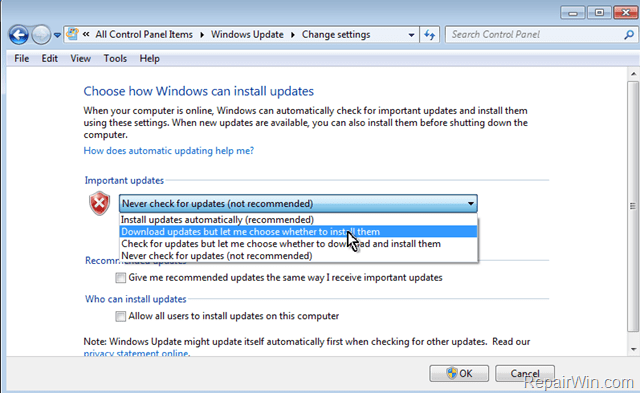
Task: Click Change settings breadcrumb
Action: [x=336, y=34]
